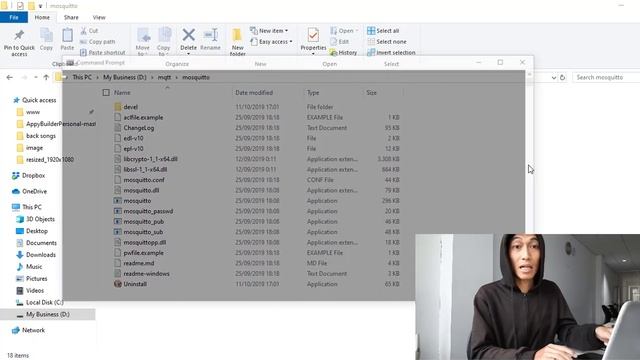Image resolution: width=640 pixels, height=360 pixels.
Task: Click mqtt in address path
Action: (164, 77)
